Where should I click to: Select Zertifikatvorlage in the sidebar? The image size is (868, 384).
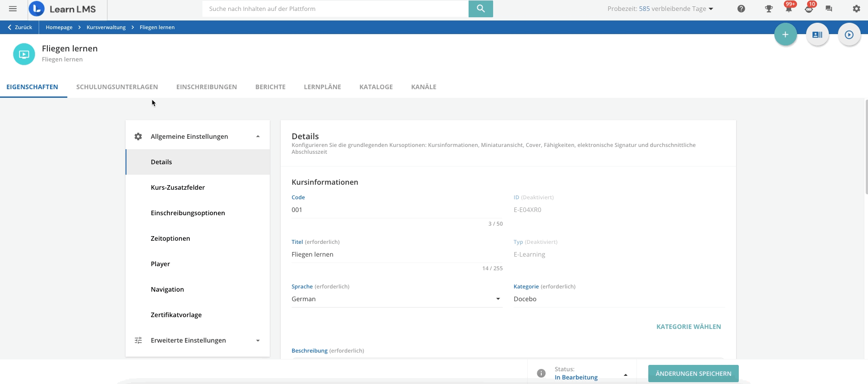(x=198, y=315)
